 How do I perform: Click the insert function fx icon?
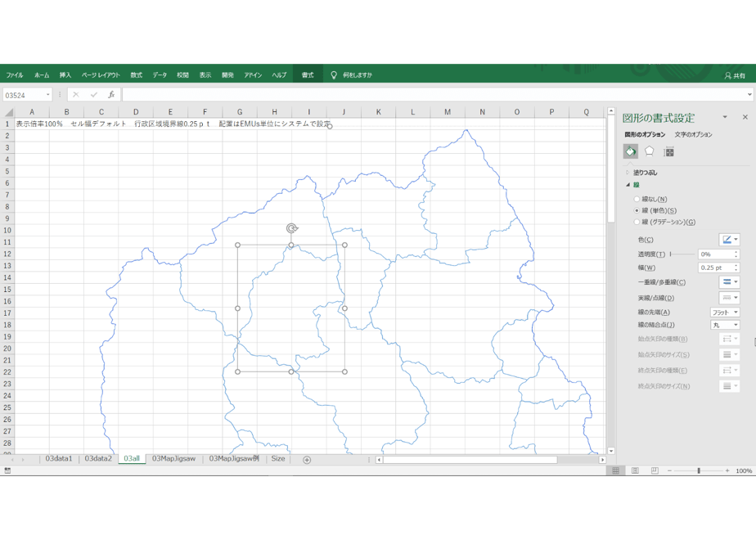click(x=111, y=95)
